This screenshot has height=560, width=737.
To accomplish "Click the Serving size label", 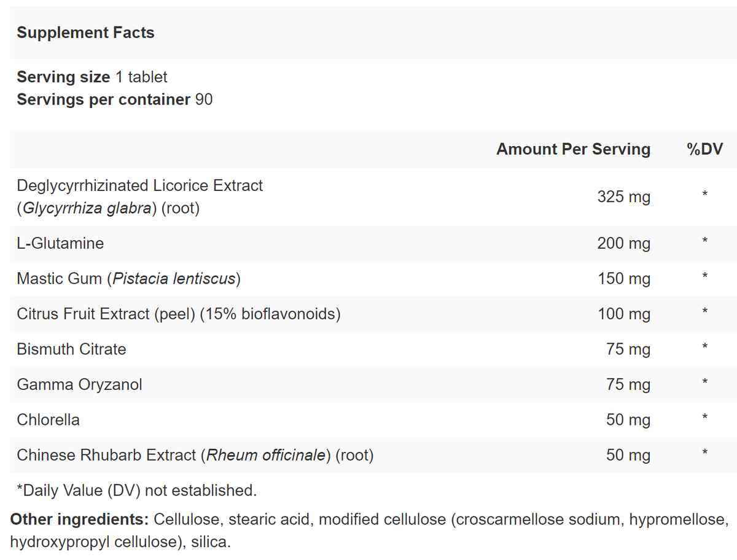I will (63, 77).
